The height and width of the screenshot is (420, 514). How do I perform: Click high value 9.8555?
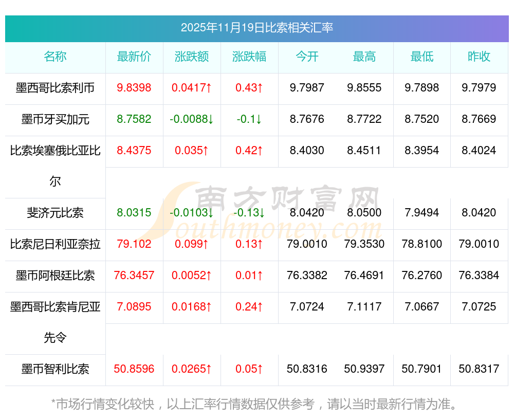364,88
